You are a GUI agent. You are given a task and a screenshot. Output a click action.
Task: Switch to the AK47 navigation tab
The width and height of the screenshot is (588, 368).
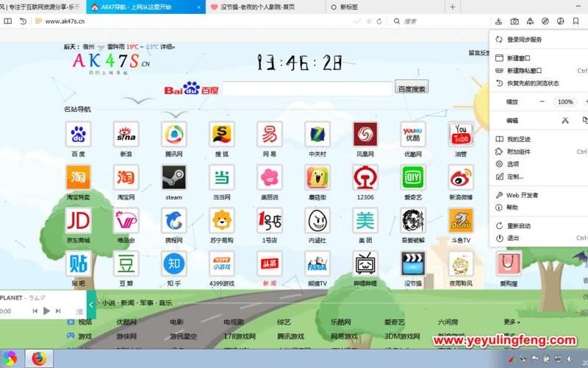coord(146,7)
